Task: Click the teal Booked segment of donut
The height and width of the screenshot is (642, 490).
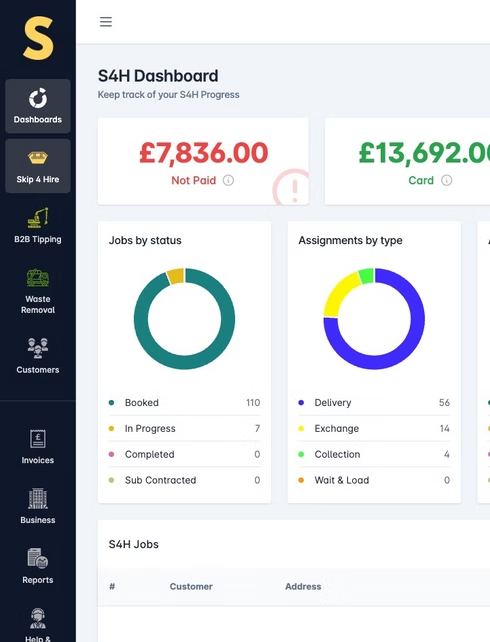Action: click(x=185, y=362)
